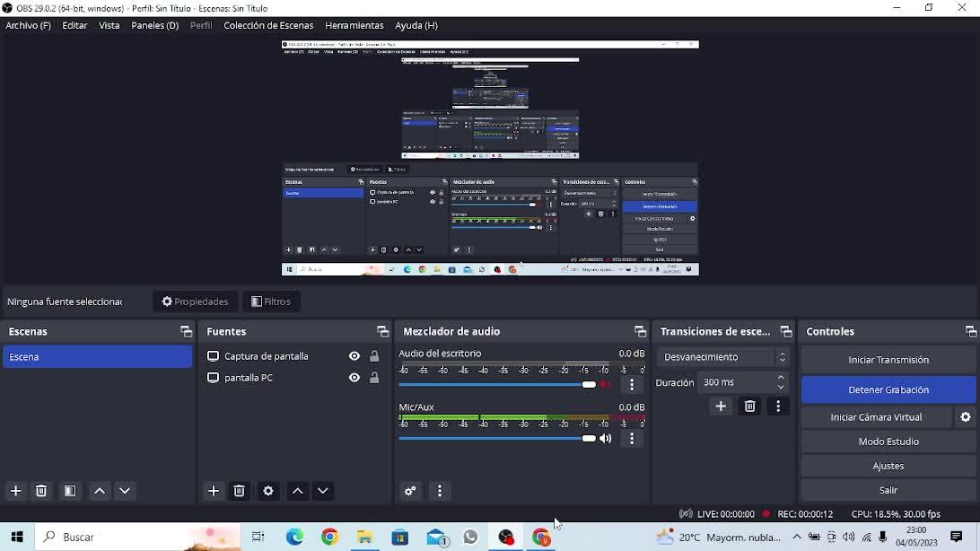Open Ajustes settings

[x=888, y=466]
